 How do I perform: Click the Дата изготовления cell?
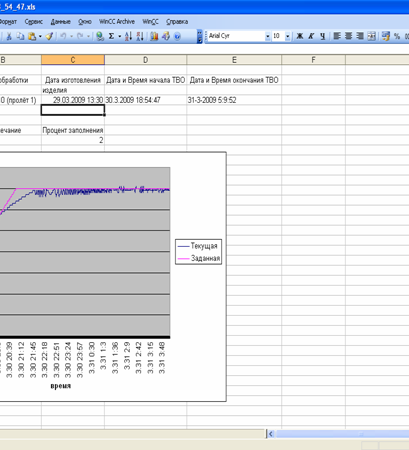point(73,80)
